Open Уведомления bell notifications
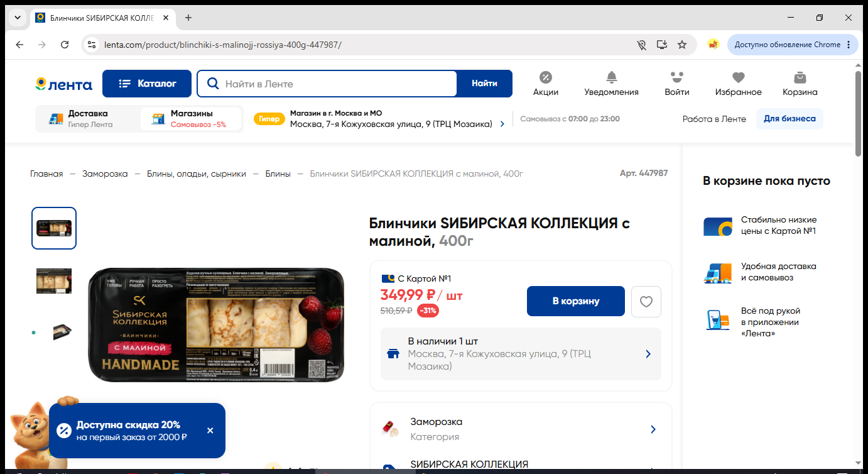This screenshot has width=868, height=474. point(611,84)
